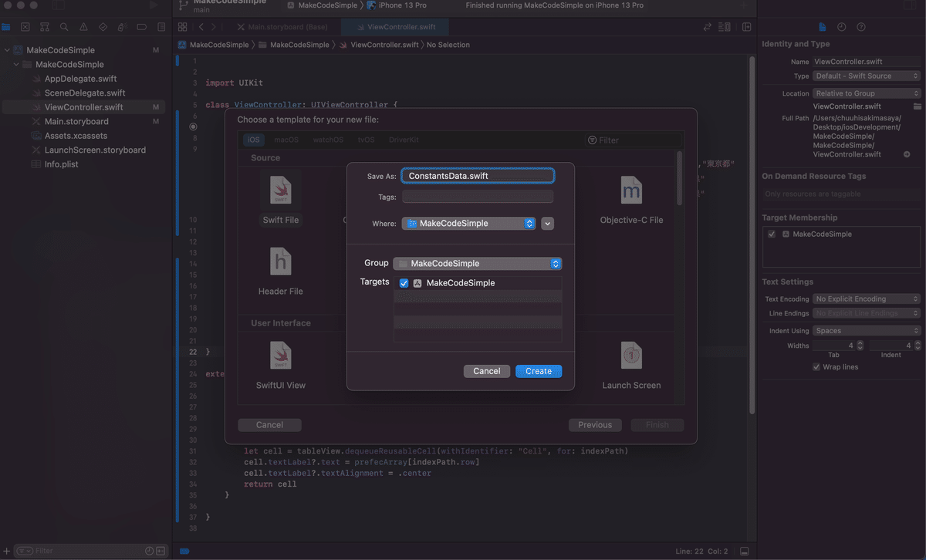Screen dimensions: 926x560
Task: Select the History inspector clock icon
Action: (842, 27)
